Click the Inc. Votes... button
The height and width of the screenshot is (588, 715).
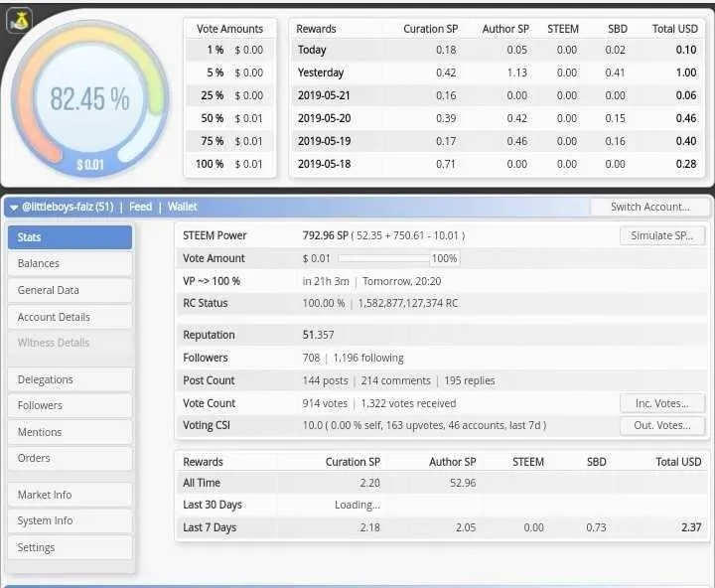[x=662, y=403]
